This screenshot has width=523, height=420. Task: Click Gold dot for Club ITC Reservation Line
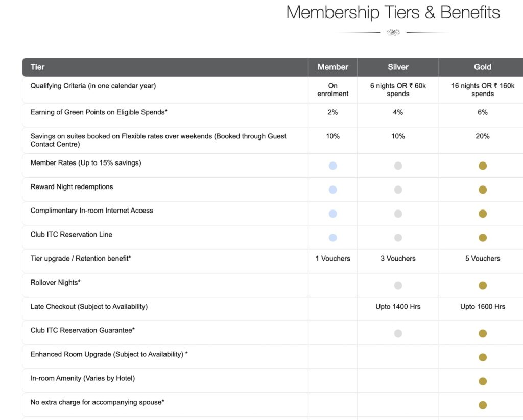[x=483, y=238]
